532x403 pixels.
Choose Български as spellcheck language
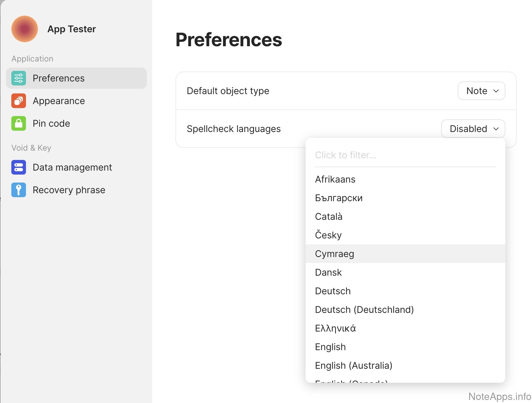[339, 198]
